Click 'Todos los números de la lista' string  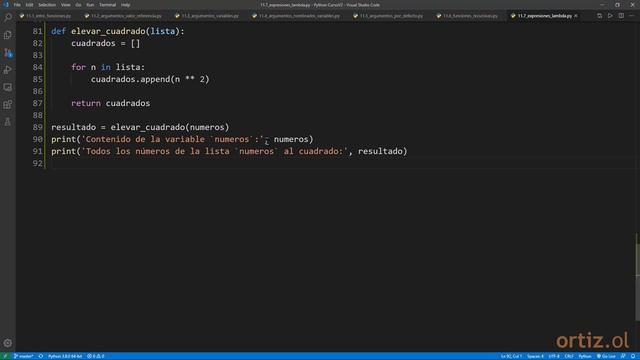tap(158, 151)
